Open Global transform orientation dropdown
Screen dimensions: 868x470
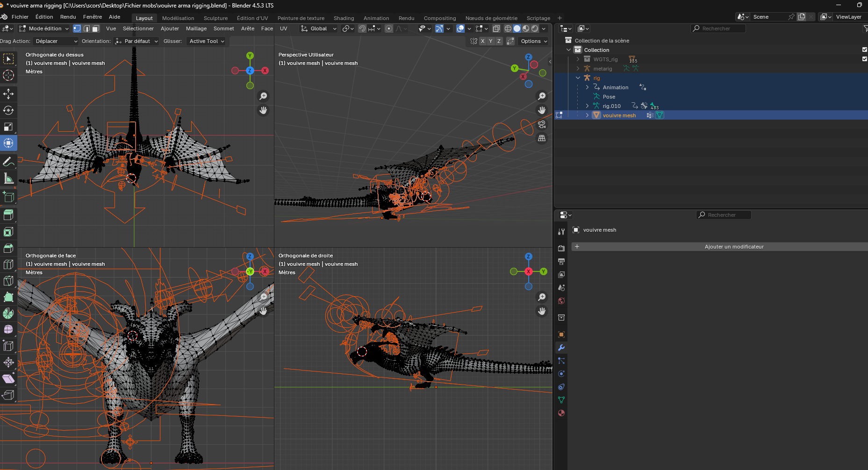point(318,28)
